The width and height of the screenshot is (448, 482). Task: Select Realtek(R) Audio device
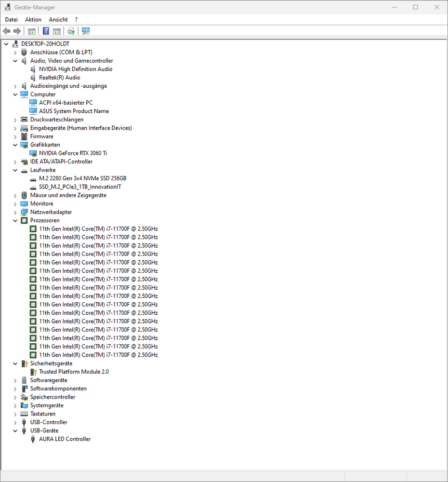60,78
